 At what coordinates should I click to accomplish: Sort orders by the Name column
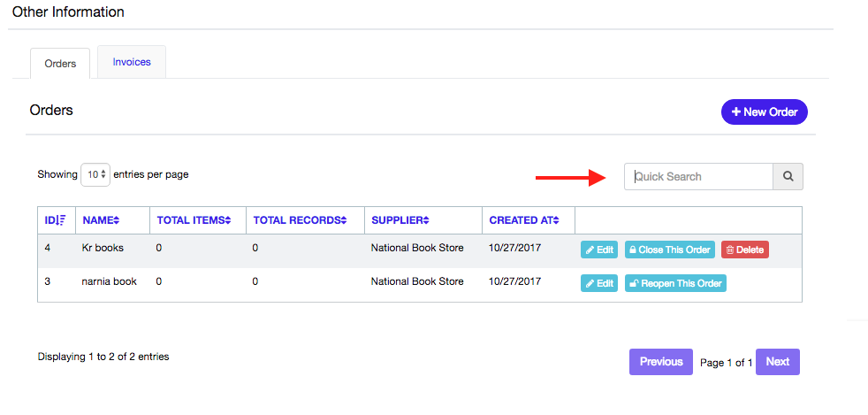click(x=101, y=220)
